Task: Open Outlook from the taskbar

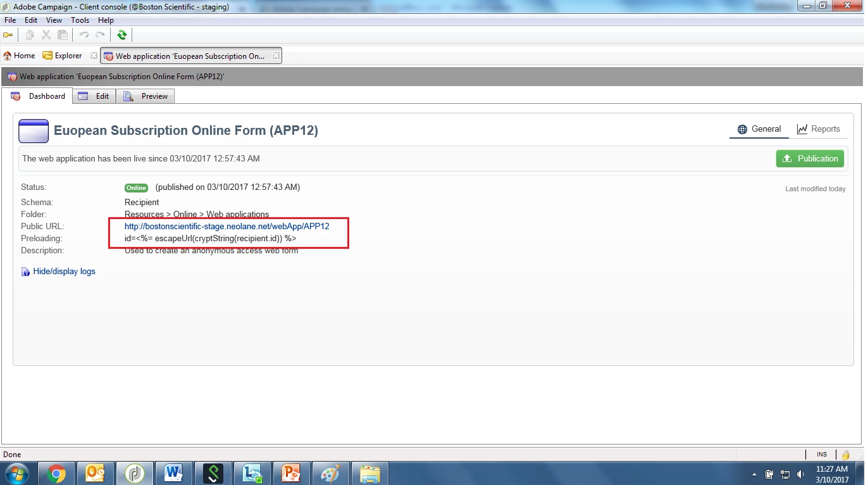Action: coord(96,474)
